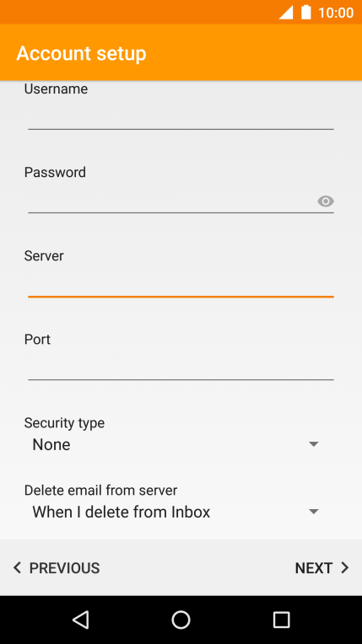The height and width of the screenshot is (644, 362).
Task: Click the left chevron beside PREVIOUS
Action: [x=17, y=567]
